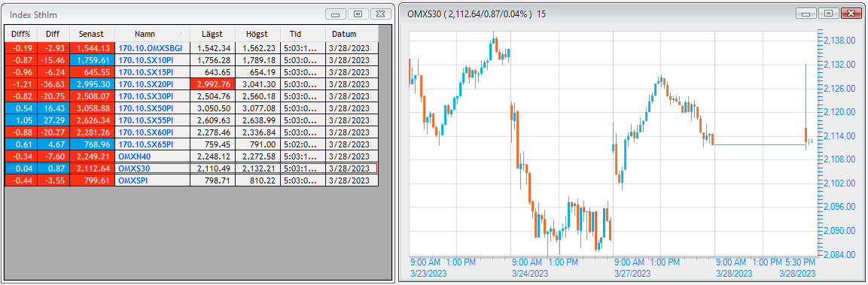This screenshot has height=285, width=868.
Task: Select the OMXS30 index row
Action: [191, 168]
